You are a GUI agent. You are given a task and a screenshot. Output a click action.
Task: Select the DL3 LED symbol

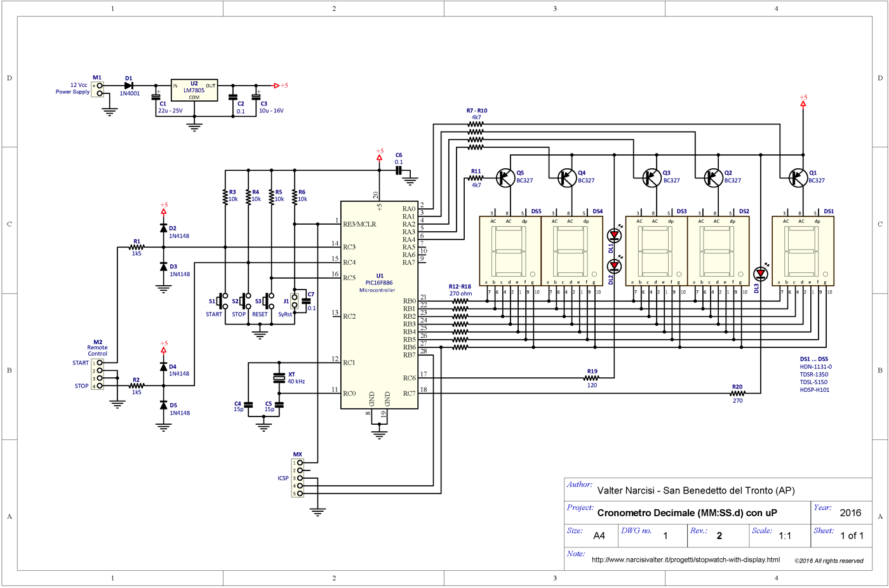pos(761,274)
